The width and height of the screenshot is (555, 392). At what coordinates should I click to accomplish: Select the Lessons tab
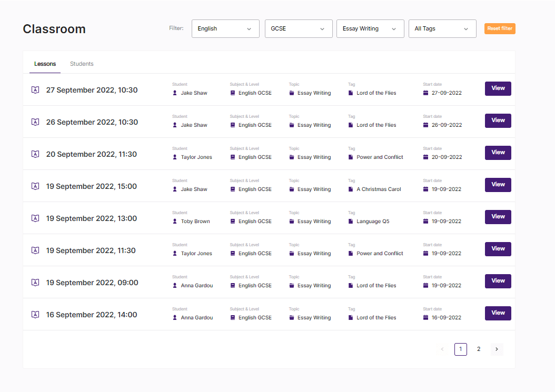click(x=45, y=64)
